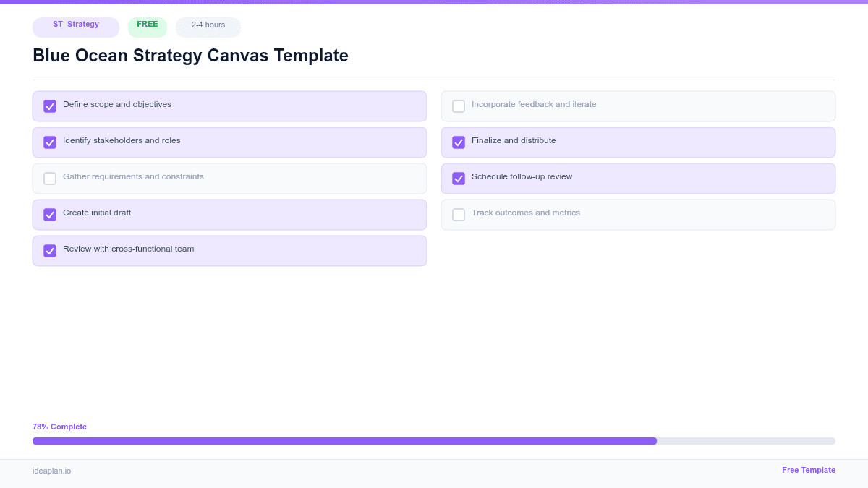The height and width of the screenshot is (488, 868).
Task: Uncheck "Create initial draft"
Action: pyautogui.click(x=49, y=214)
